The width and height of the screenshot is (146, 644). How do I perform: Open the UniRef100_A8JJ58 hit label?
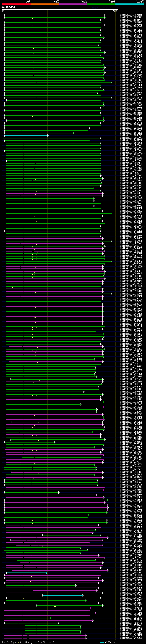tap(131, 135)
